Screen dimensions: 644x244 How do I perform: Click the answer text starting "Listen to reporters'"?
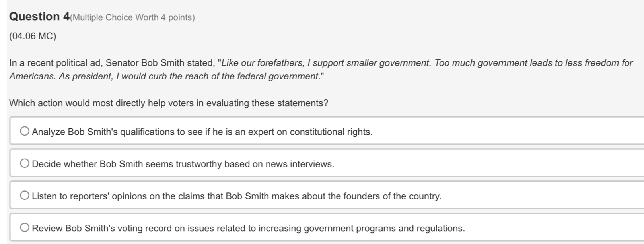click(236, 196)
